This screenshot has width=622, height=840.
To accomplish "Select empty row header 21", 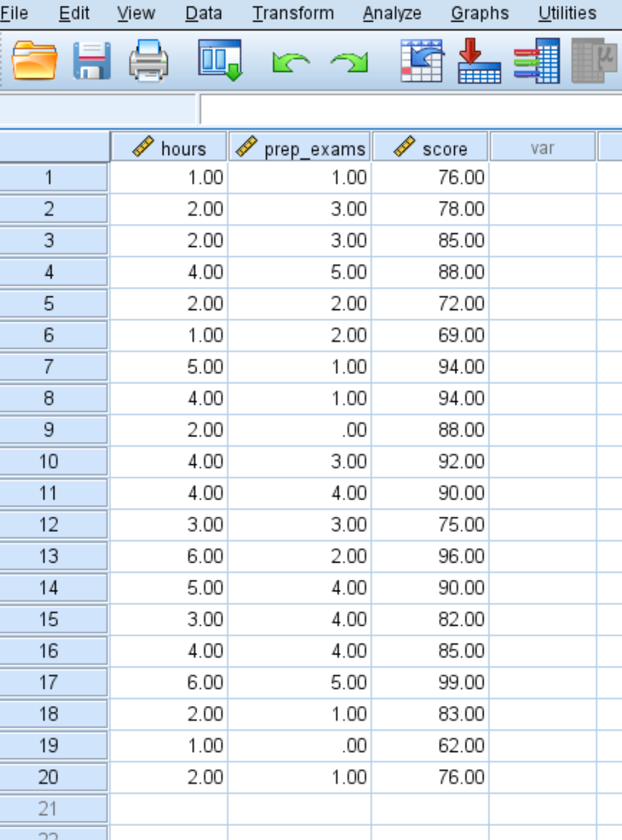I will tap(54, 809).
